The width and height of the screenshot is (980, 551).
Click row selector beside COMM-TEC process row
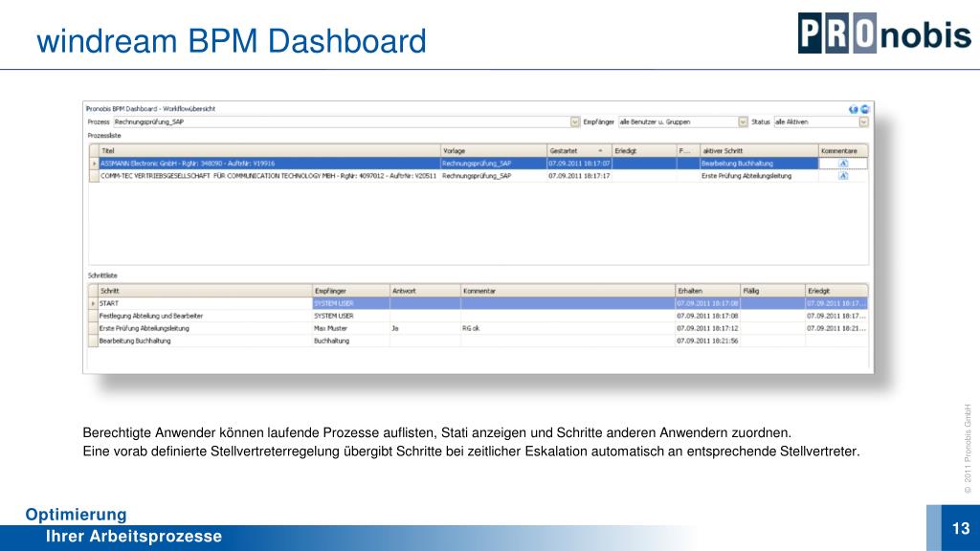coord(95,176)
